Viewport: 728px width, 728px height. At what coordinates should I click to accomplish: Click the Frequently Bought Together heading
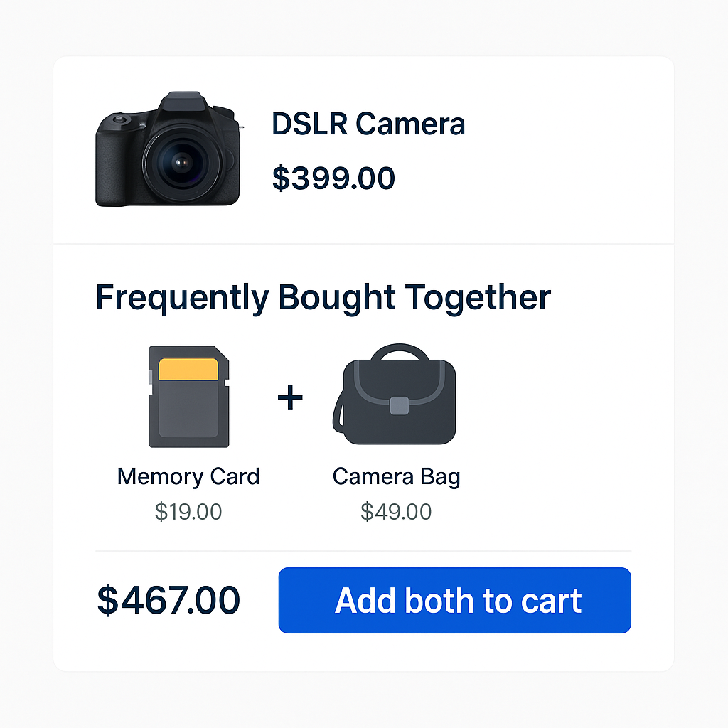[323, 297]
